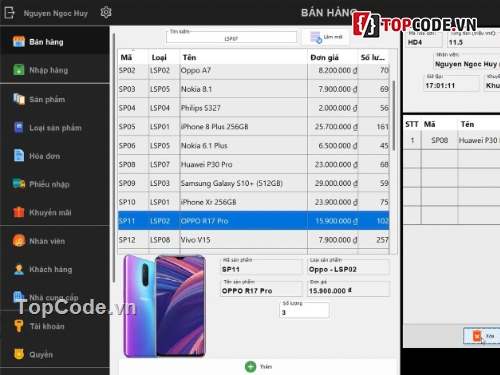Sort by the Tên column header
Image resolution: width=500 pixels, height=375 pixels.
pyautogui.click(x=244, y=57)
